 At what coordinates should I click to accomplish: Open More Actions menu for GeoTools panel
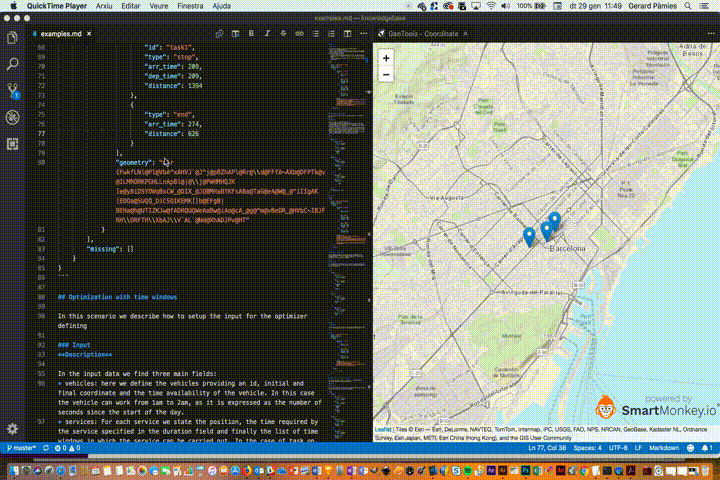click(x=711, y=34)
